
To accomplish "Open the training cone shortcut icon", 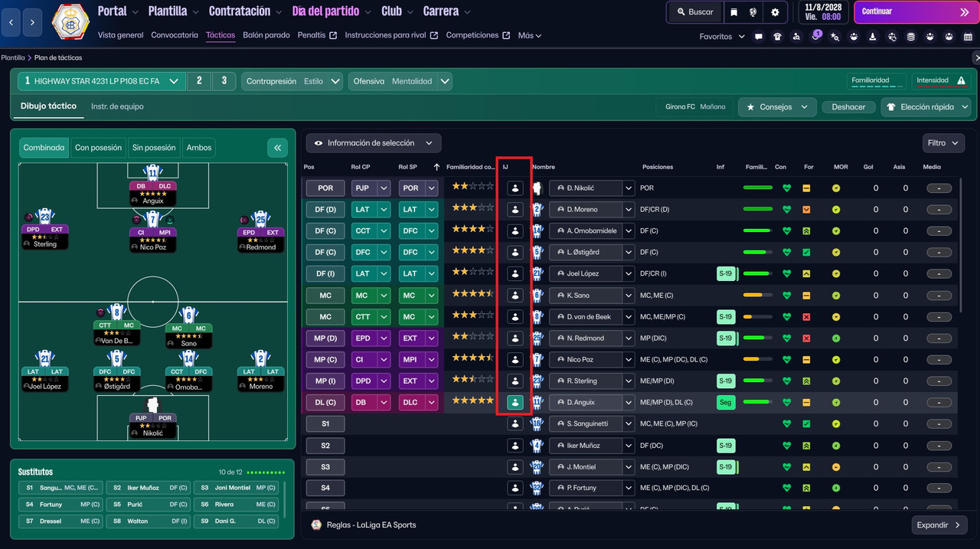I will tap(873, 36).
